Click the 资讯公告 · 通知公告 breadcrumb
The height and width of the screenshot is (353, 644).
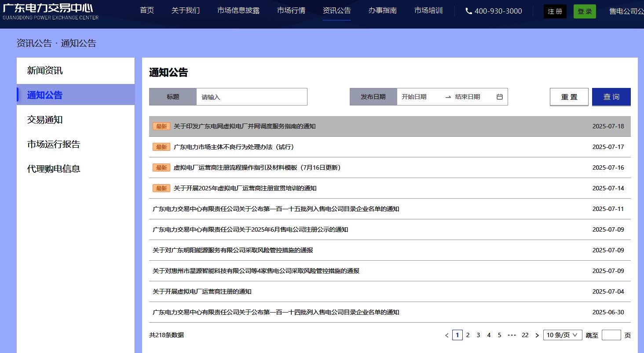point(56,43)
